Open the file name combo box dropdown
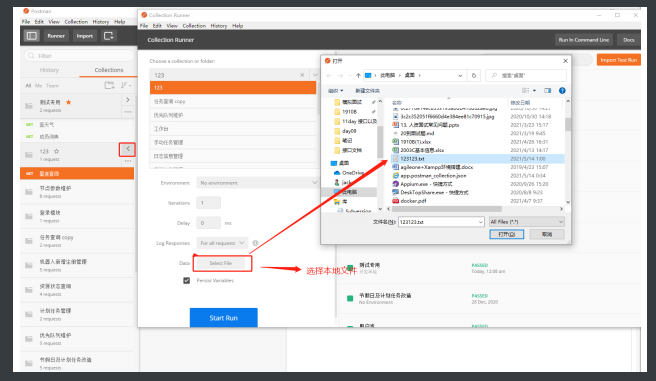The width and height of the screenshot is (656, 381). point(480,222)
